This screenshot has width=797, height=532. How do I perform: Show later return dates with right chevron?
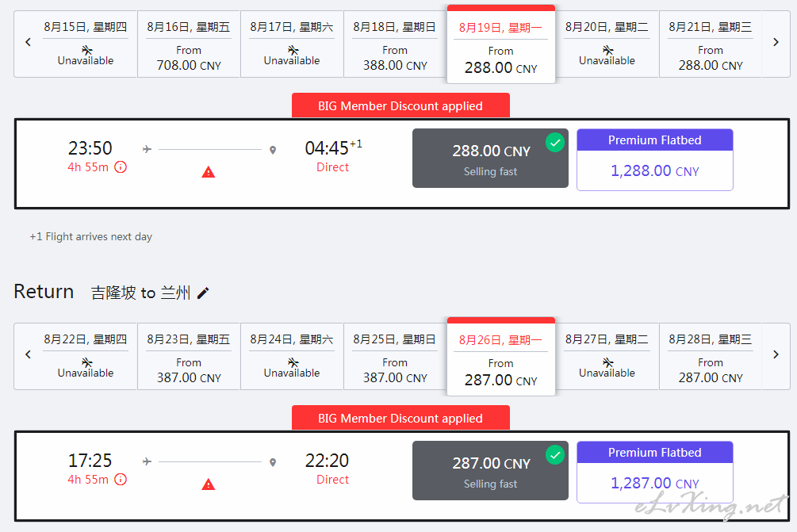pos(776,354)
